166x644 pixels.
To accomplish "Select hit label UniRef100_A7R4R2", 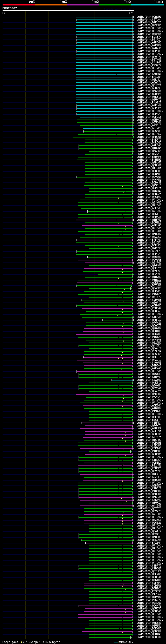I will (x=149, y=45).
